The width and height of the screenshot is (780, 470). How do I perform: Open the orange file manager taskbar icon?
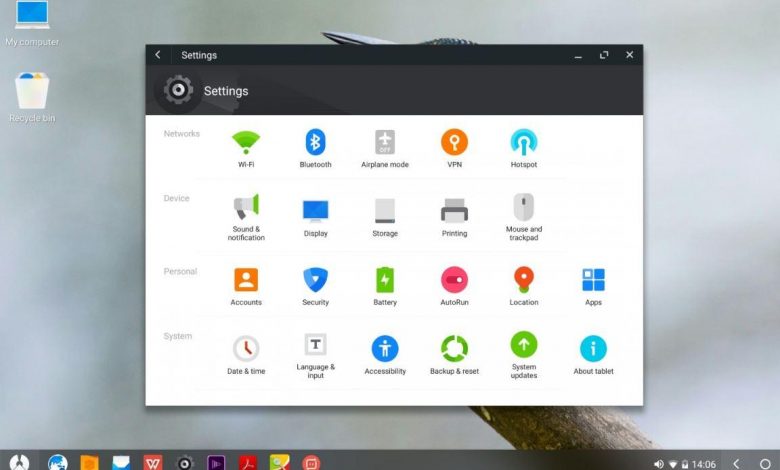coord(90,463)
